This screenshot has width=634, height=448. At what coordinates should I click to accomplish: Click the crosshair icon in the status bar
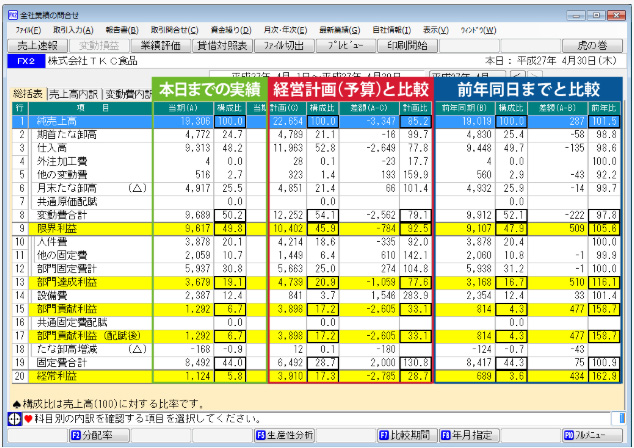coord(15,419)
